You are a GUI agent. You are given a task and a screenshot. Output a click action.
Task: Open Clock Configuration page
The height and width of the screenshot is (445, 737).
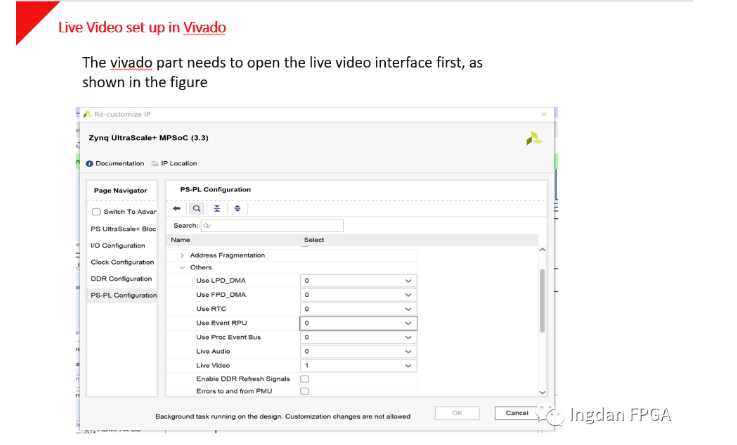tap(122, 262)
